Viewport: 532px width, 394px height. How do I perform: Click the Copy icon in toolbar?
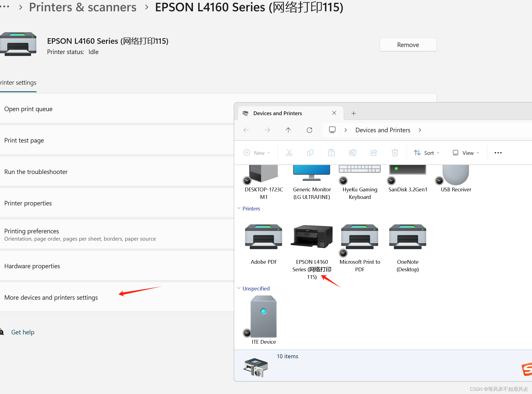310,153
